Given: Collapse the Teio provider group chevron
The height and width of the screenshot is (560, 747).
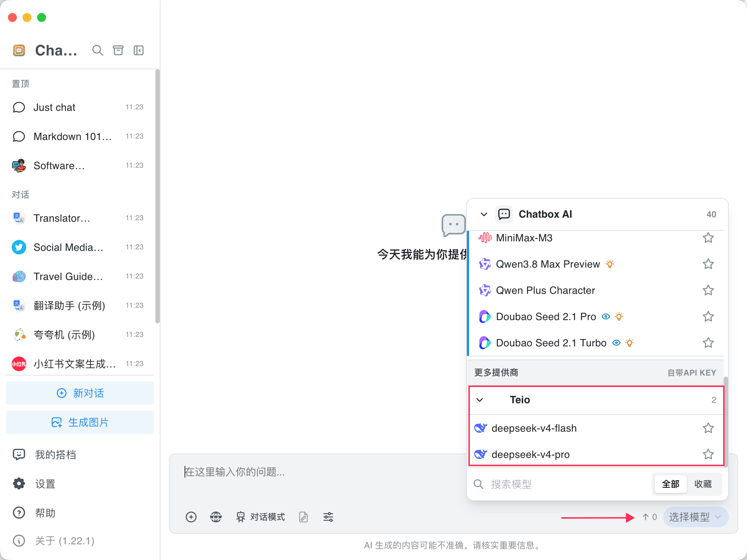Looking at the screenshot, I should tap(480, 400).
